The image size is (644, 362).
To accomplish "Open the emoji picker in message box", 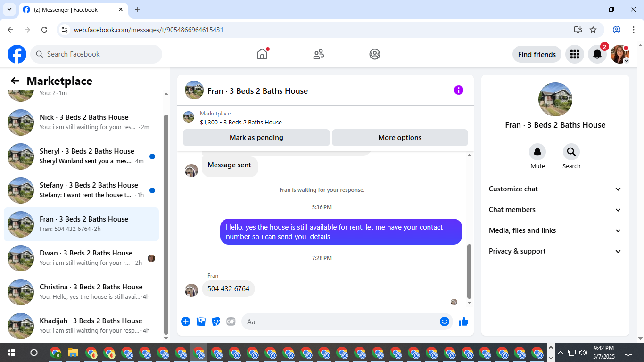I will [445, 321].
